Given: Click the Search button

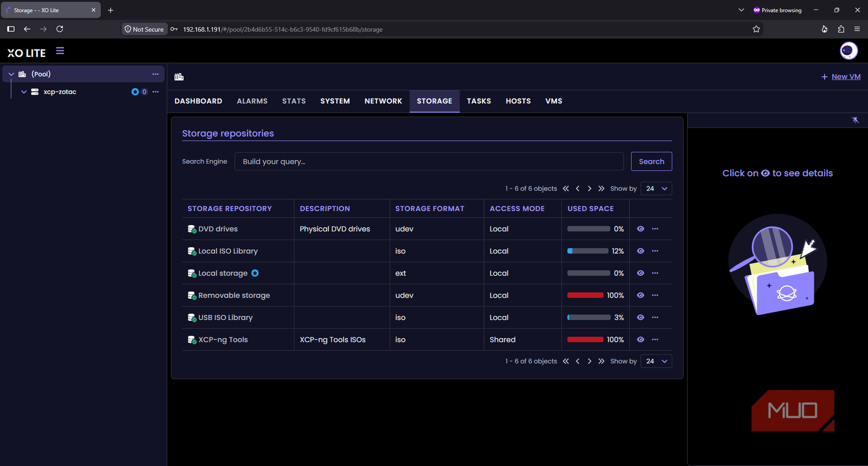Looking at the screenshot, I should point(651,161).
